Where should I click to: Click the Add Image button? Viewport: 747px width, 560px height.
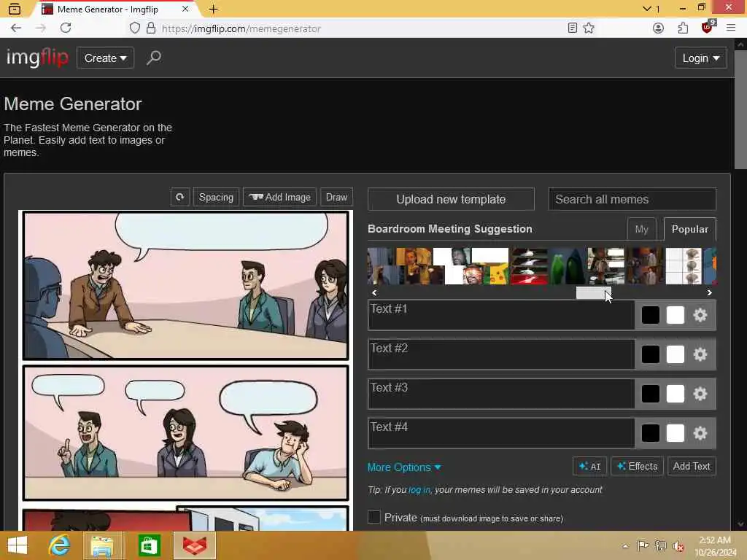tap(279, 197)
